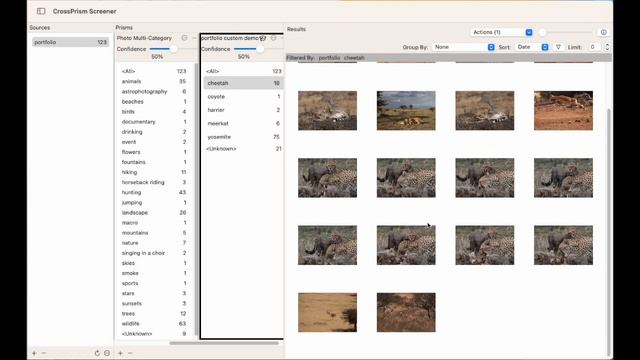The width and height of the screenshot is (640, 360).
Task: Select the beaches category
Action: click(153, 102)
